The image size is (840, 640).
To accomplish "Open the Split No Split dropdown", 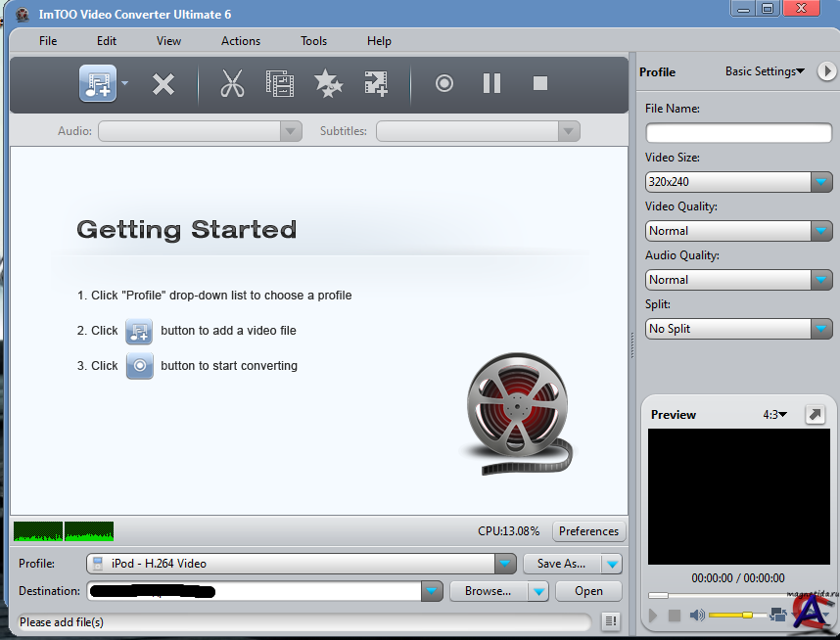I will coord(821,329).
